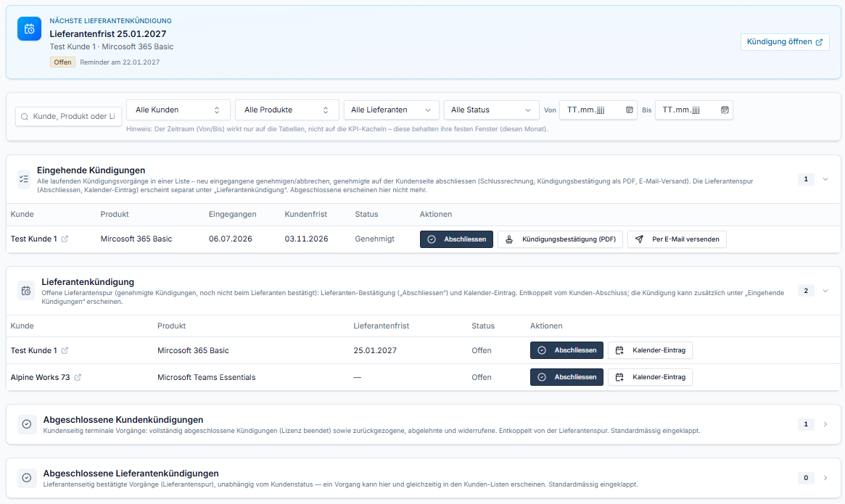Click the blue calendar-clock icon in the top banner
Image resolution: width=845 pixels, height=504 pixels.
click(29, 29)
